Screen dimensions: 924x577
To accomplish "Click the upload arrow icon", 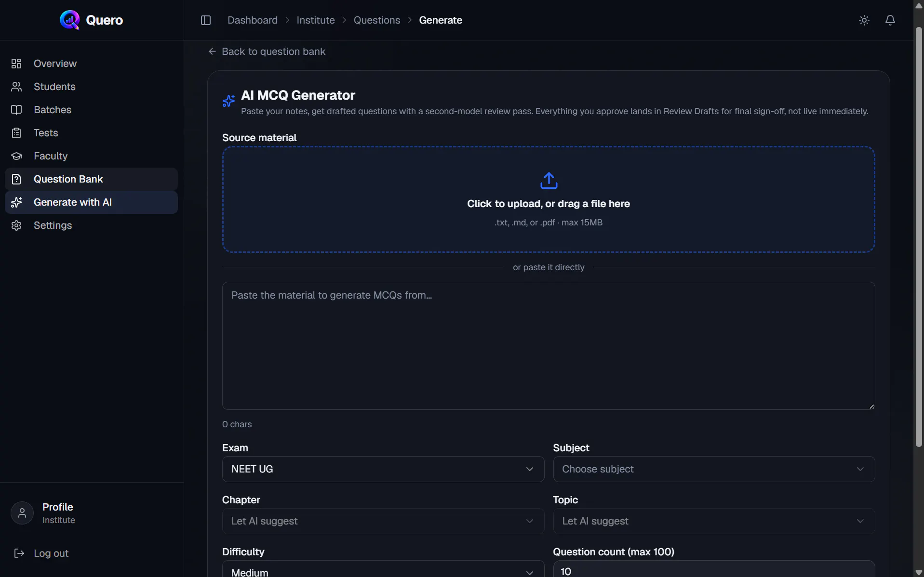I will point(549,181).
